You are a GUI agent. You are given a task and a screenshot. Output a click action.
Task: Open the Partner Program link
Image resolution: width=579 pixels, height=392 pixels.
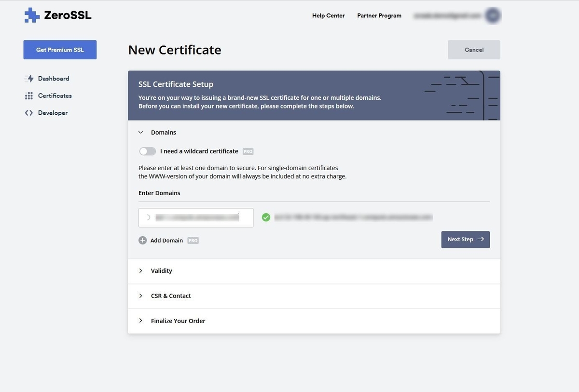[379, 15]
